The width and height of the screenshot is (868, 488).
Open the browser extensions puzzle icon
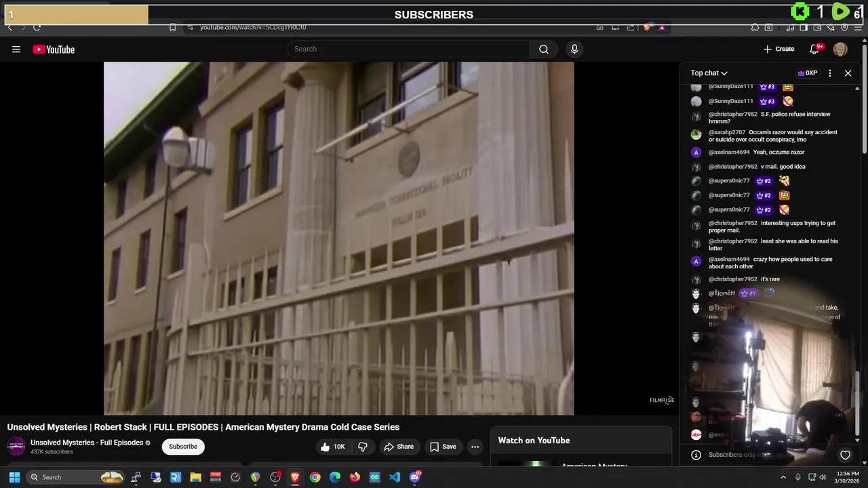755,27
